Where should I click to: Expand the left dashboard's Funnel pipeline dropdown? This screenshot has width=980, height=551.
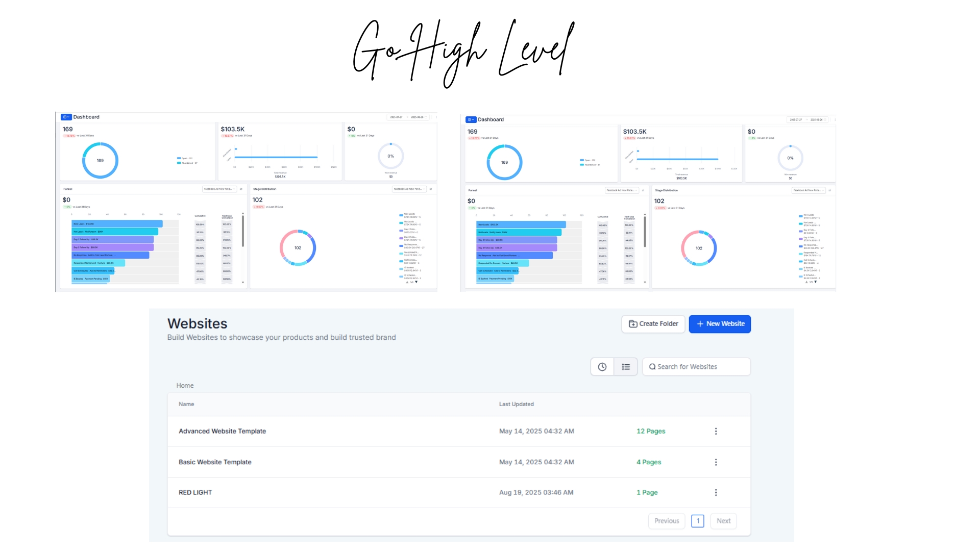point(219,189)
